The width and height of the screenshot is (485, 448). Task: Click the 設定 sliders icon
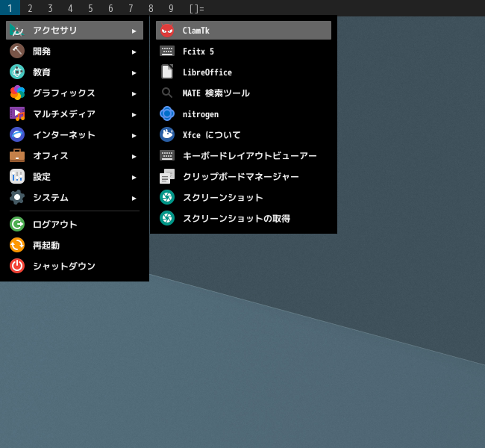coord(17,176)
